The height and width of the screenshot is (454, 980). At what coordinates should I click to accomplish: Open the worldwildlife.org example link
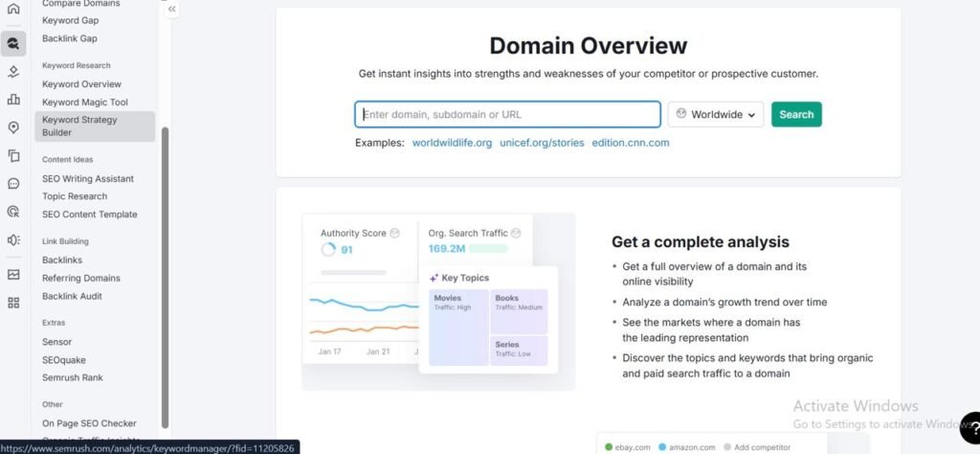pyautogui.click(x=452, y=143)
